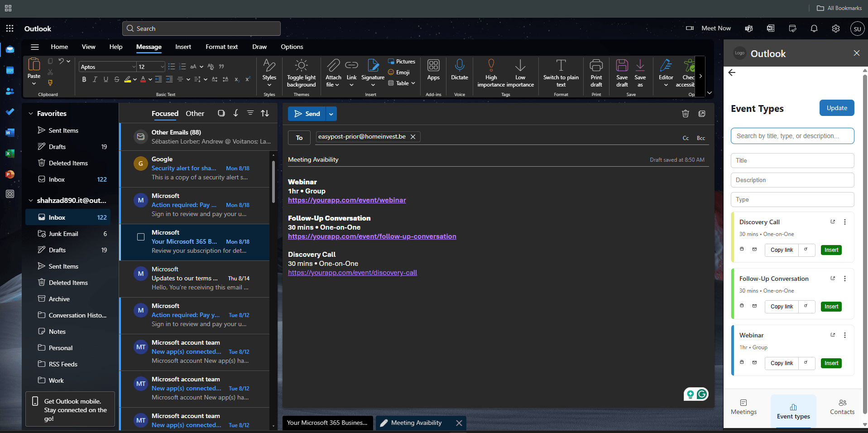Open the app launcher waffle icon
Image resolution: width=868 pixels, height=433 pixels.
click(x=10, y=29)
